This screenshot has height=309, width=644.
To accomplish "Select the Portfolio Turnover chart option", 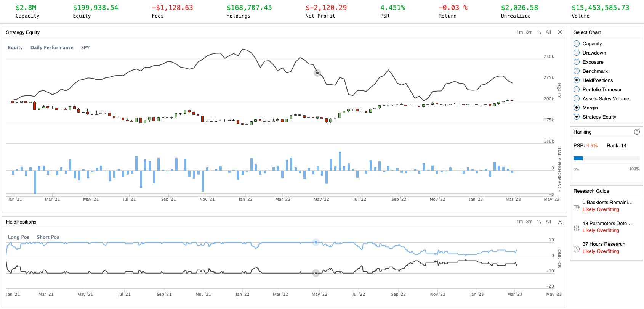I will click(x=577, y=90).
